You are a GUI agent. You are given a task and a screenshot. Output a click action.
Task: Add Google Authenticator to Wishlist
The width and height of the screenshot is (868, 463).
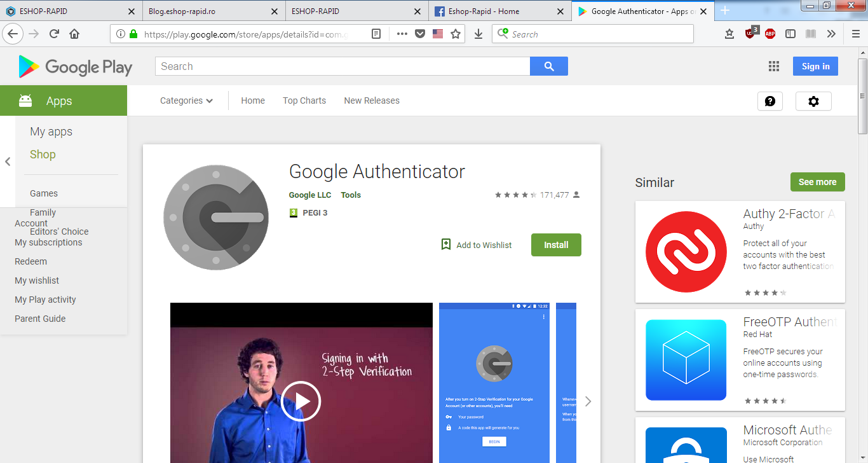[476, 245]
